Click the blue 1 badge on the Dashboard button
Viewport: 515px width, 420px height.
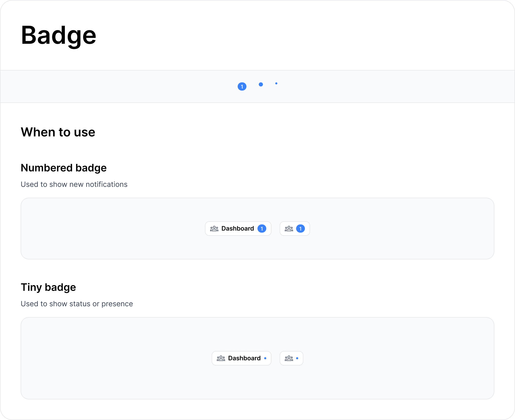click(262, 228)
